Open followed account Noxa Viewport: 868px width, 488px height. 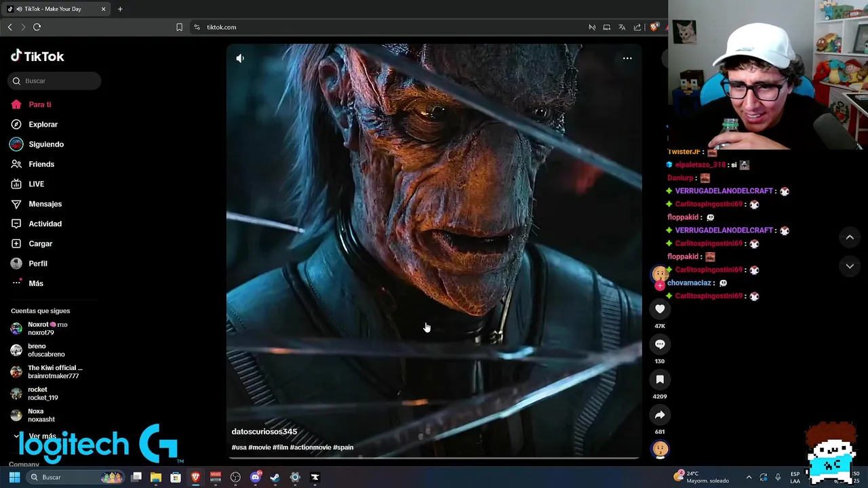click(x=41, y=415)
